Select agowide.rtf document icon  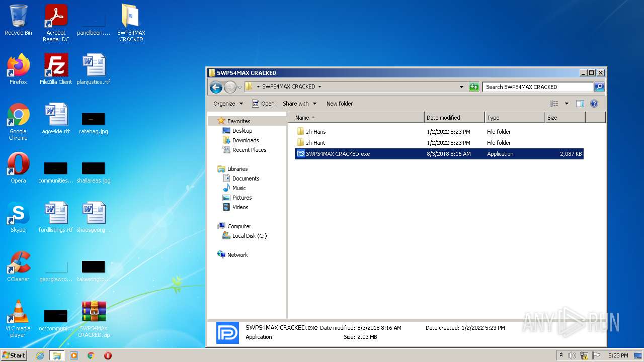pyautogui.click(x=56, y=119)
